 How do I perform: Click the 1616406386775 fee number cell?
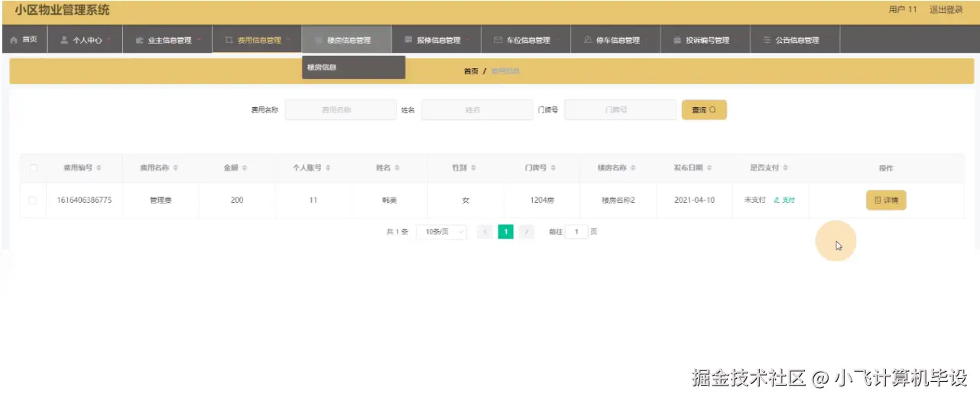coord(84,200)
